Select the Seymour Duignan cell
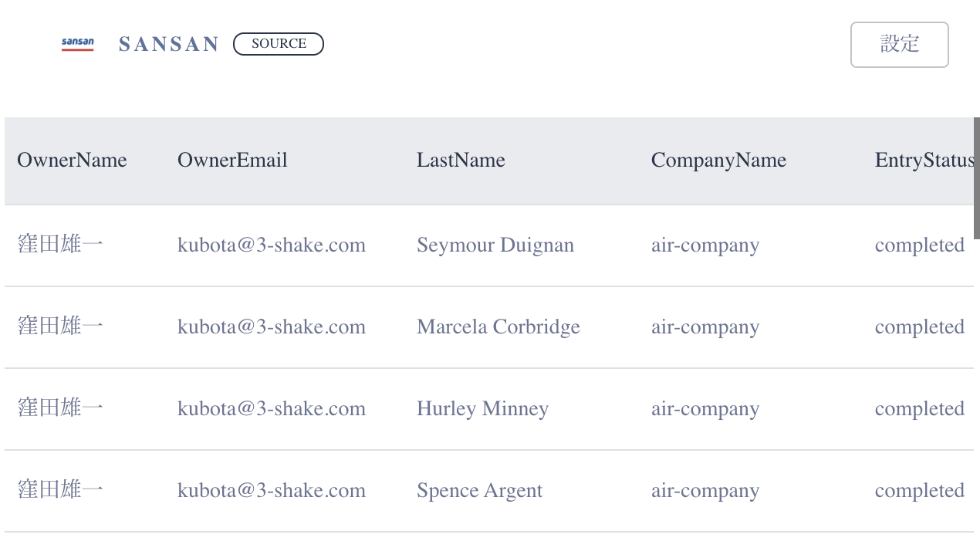Viewport: 980px width, 548px height. click(495, 245)
